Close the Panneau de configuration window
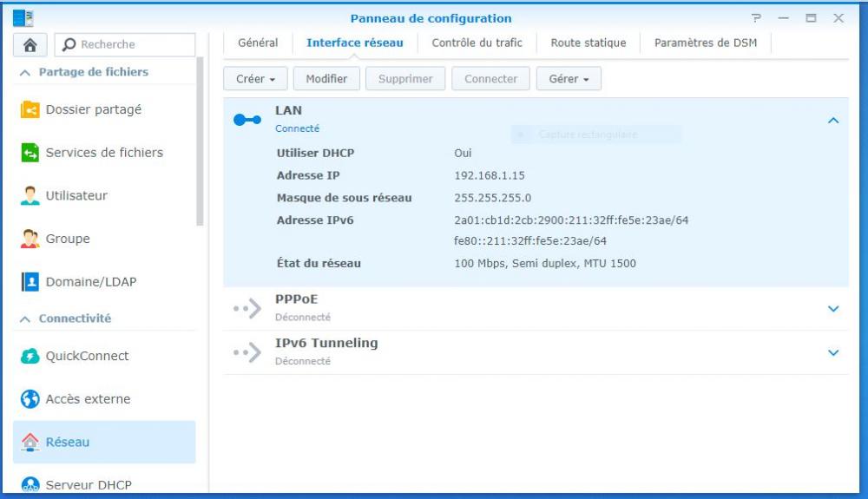868x499 pixels. tap(838, 18)
